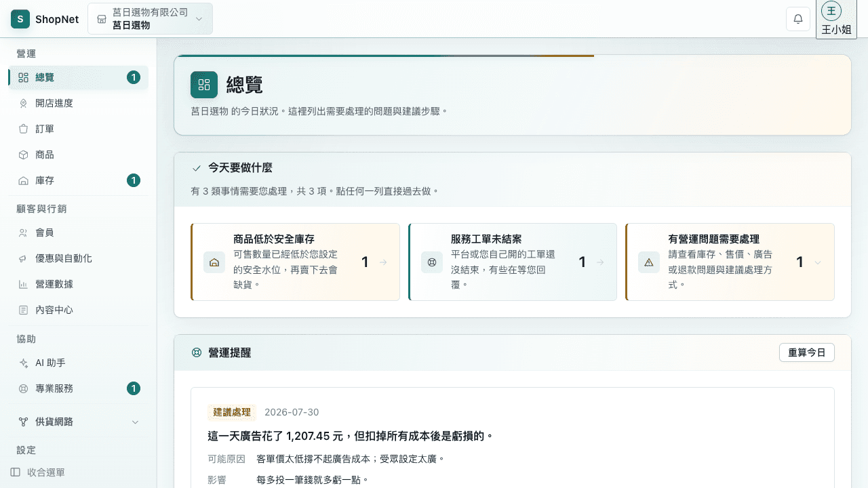
Task: Open 營運數據 page
Action: [78, 284]
